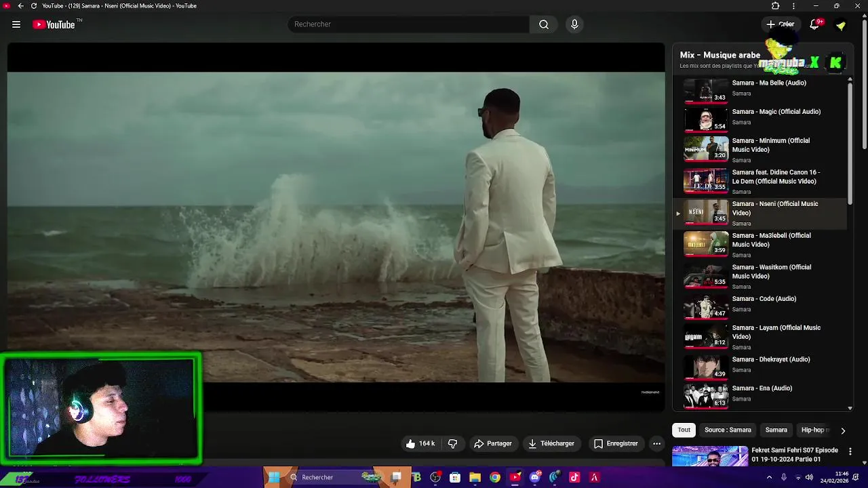This screenshot has height=488, width=868.
Task: Open the YouTube hamburger guide menu
Action: click(x=16, y=24)
